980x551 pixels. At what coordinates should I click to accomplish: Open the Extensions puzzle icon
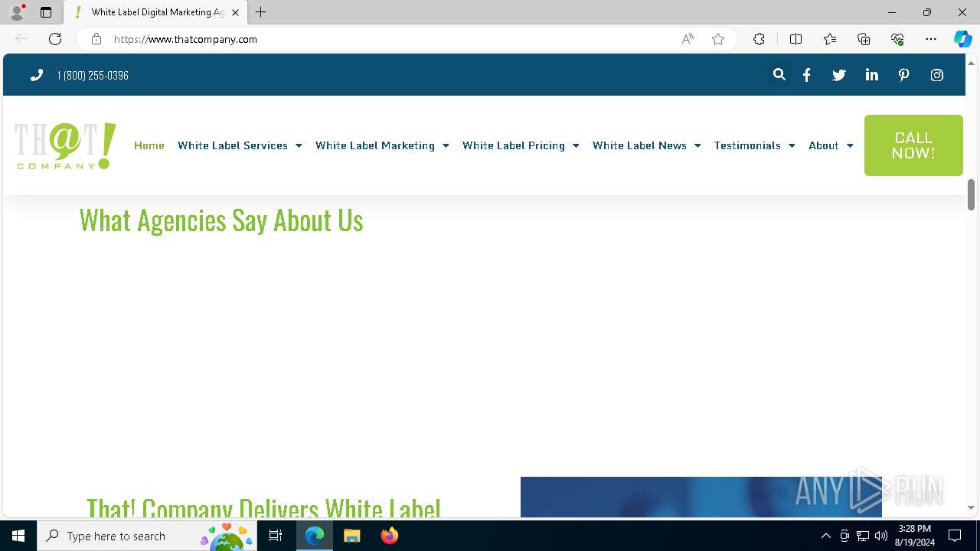click(x=759, y=39)
